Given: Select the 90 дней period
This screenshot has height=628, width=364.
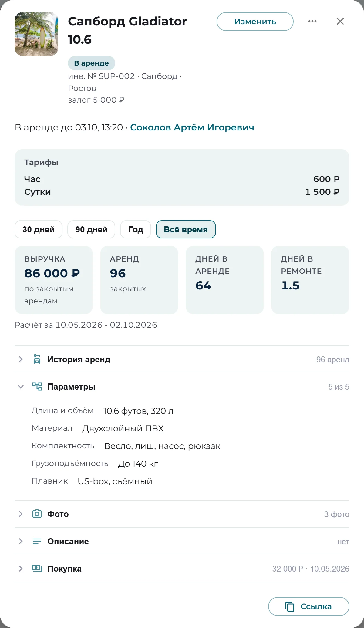Looking at the screenshot, I should [91, 229].
